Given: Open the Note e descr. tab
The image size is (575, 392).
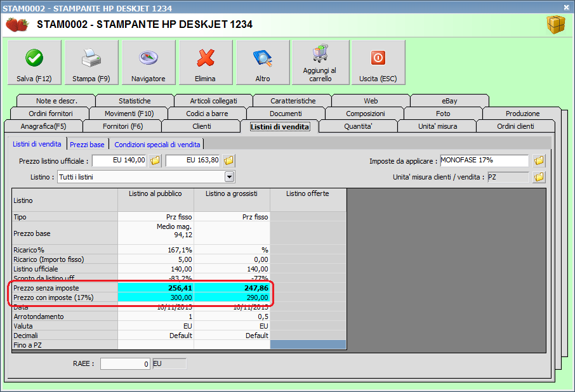Looking at the screenshot, I should coord(56,101).
